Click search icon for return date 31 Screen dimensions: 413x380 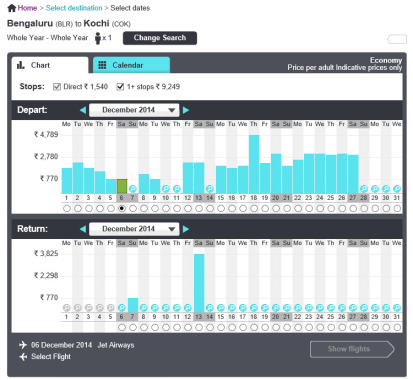click(397, 307)
